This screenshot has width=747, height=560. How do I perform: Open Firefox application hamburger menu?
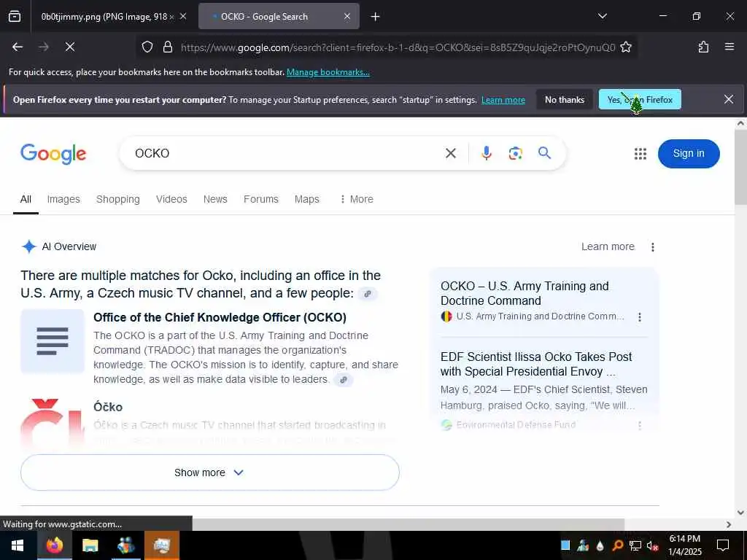tap(729, 47)
